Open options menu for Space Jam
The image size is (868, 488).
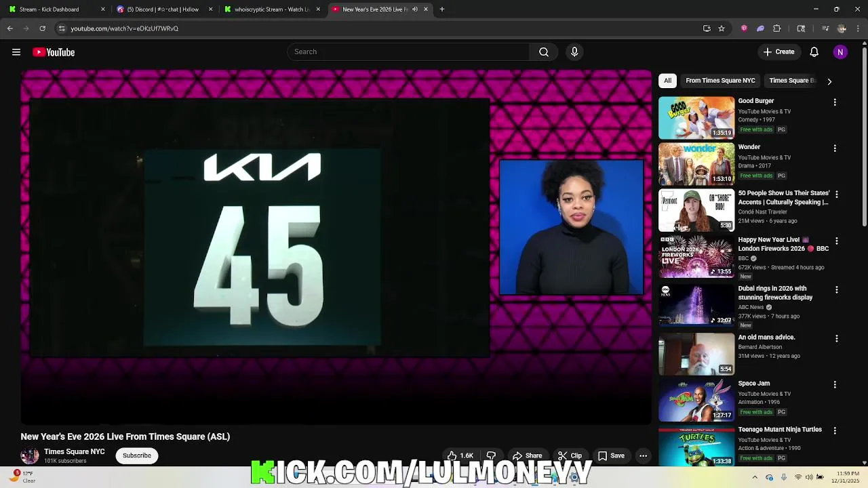[x=836, y=385]
